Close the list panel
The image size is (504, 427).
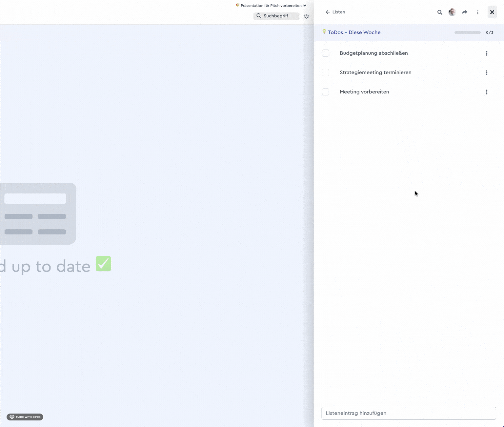492,12
